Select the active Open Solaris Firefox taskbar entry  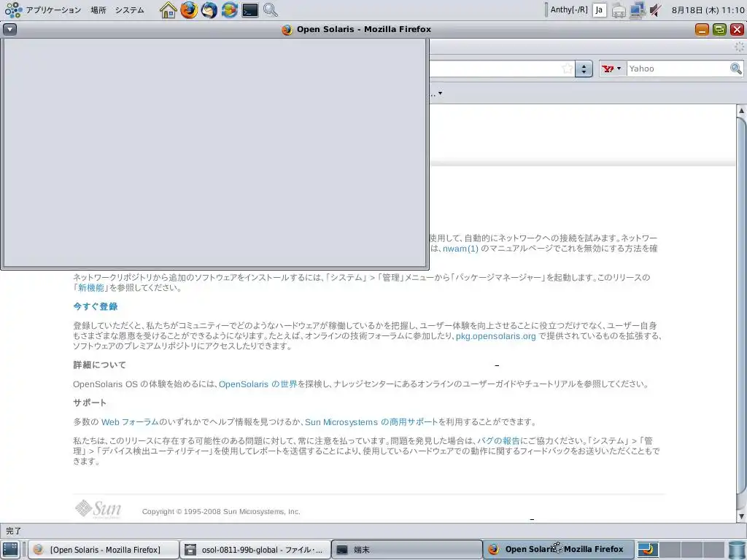pyautogui.click(x=558, y=550)
